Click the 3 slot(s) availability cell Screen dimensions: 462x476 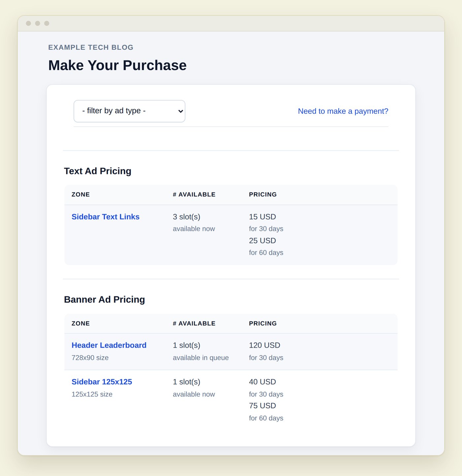click(186, 217)
